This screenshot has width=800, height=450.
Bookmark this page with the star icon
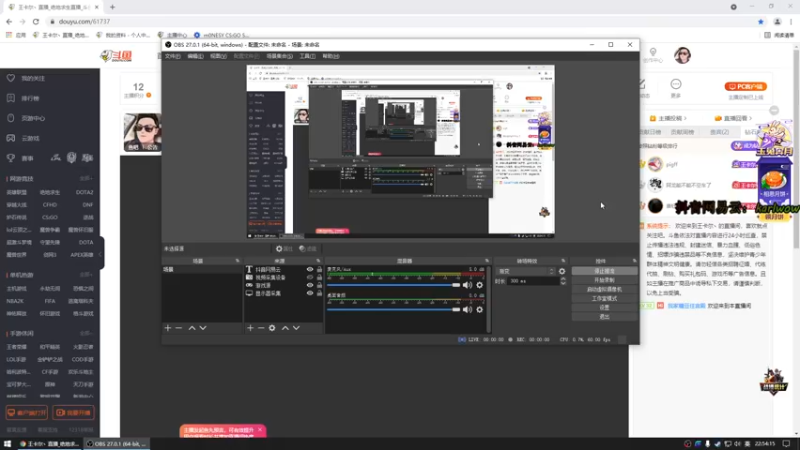click(761, 21)
